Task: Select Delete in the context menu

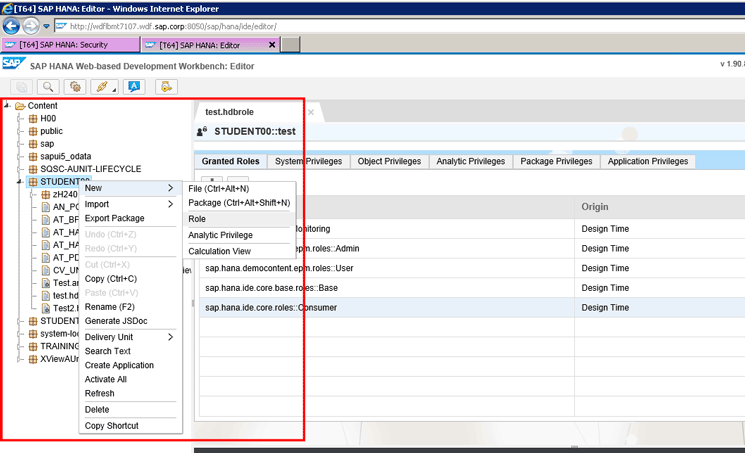Action: pos(130,410)
